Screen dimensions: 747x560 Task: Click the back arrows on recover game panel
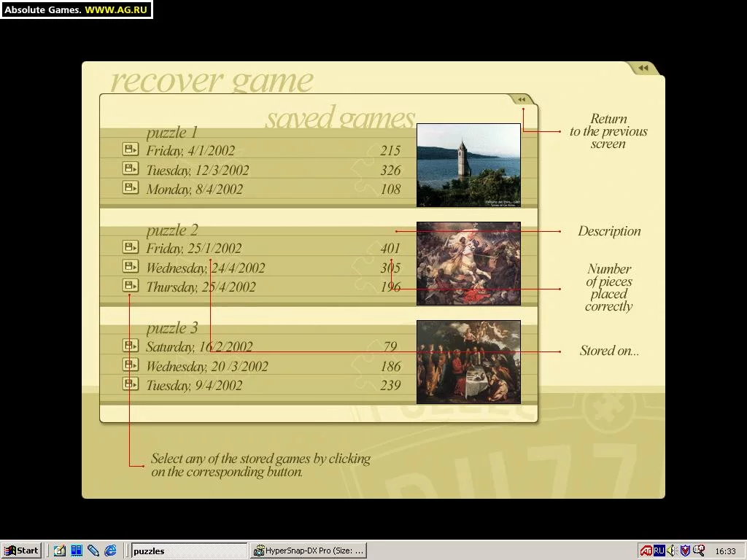643,68
